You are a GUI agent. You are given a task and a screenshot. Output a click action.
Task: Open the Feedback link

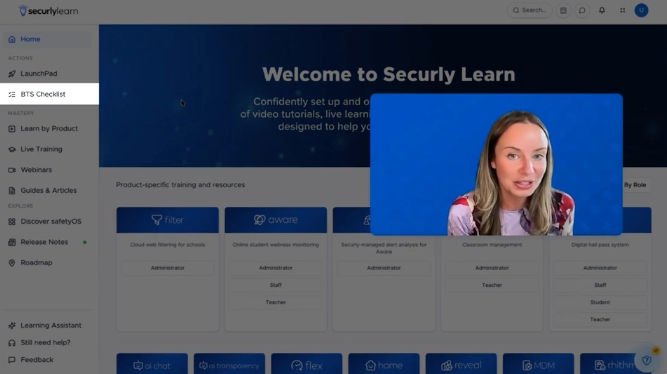pos(37,360)
